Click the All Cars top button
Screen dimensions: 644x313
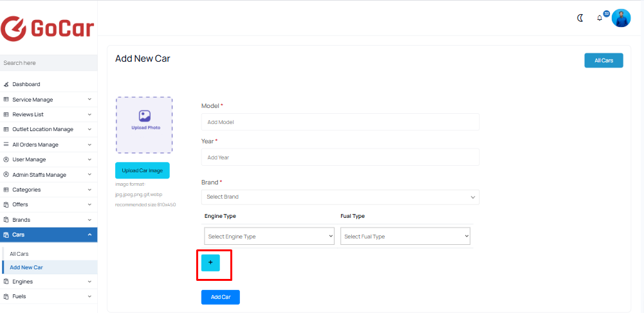[603, 60]
